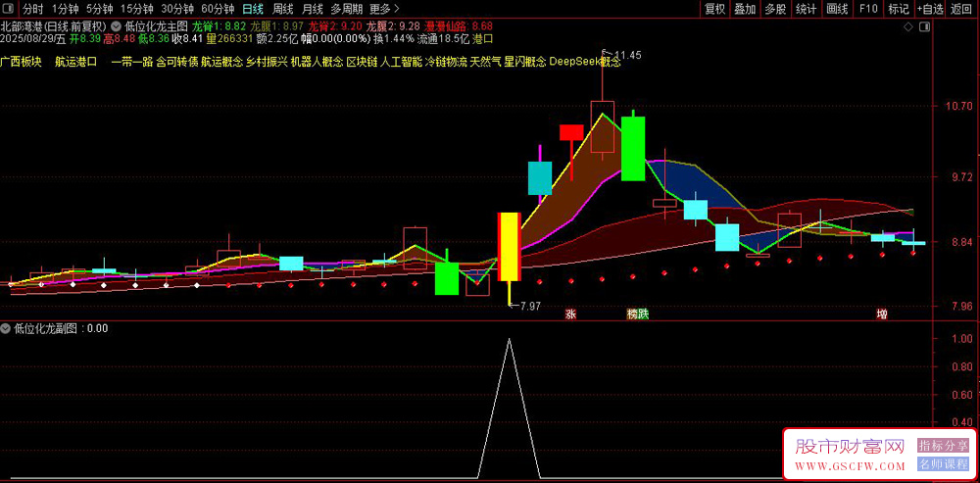This screenshot has height=483, width=980.
Task: Select the 5分钟 period tab
Action: pyautogui.click(x=99, y=9)
